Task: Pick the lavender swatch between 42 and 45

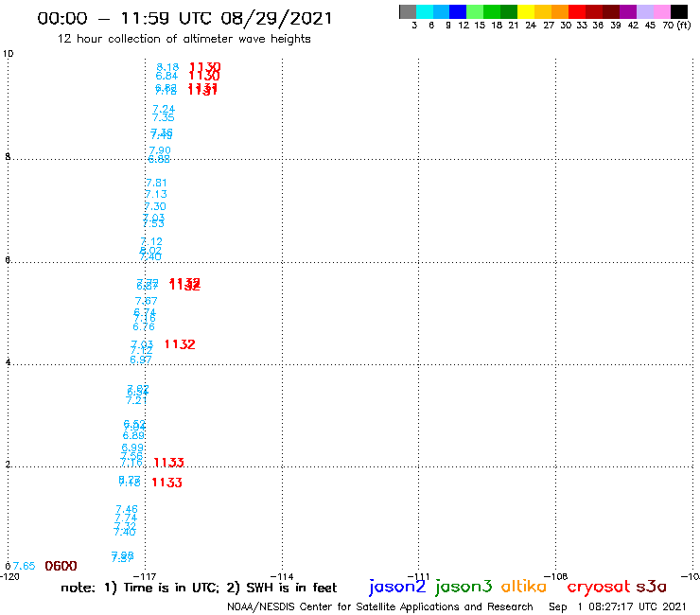Action: (x=644, y=11)
